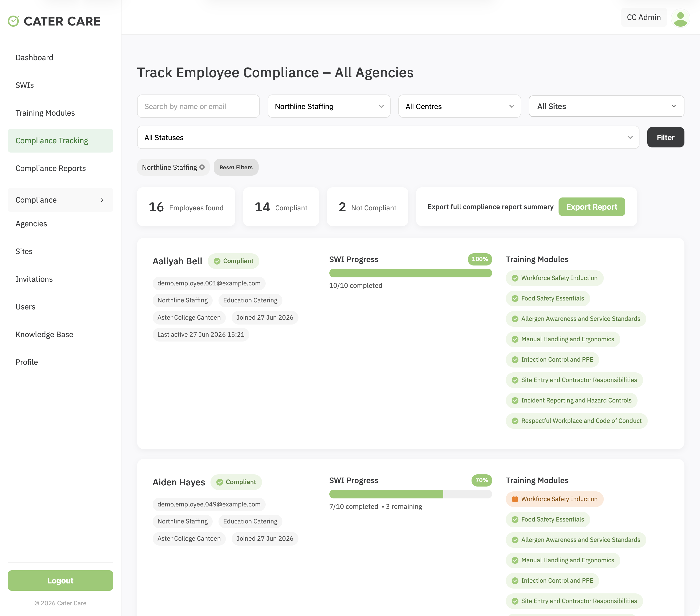Viewport: 700px width, 616px height.
Task: Click the CC Admin button
Action: (x=644, y=17)
